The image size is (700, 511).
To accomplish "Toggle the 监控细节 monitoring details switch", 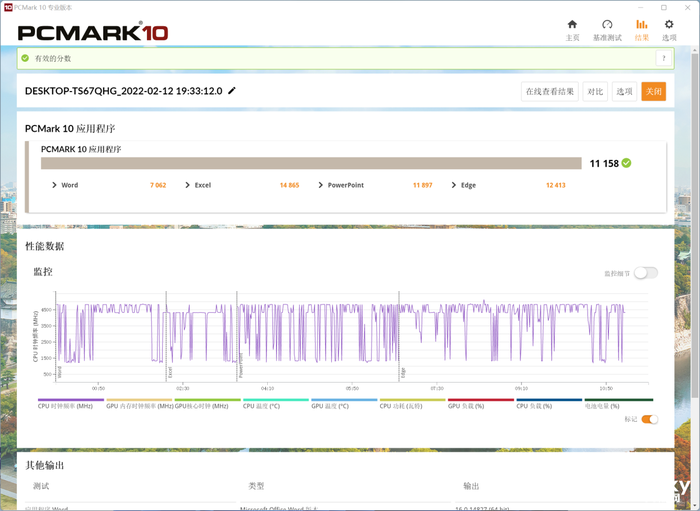I will click(x=646, y=273).
